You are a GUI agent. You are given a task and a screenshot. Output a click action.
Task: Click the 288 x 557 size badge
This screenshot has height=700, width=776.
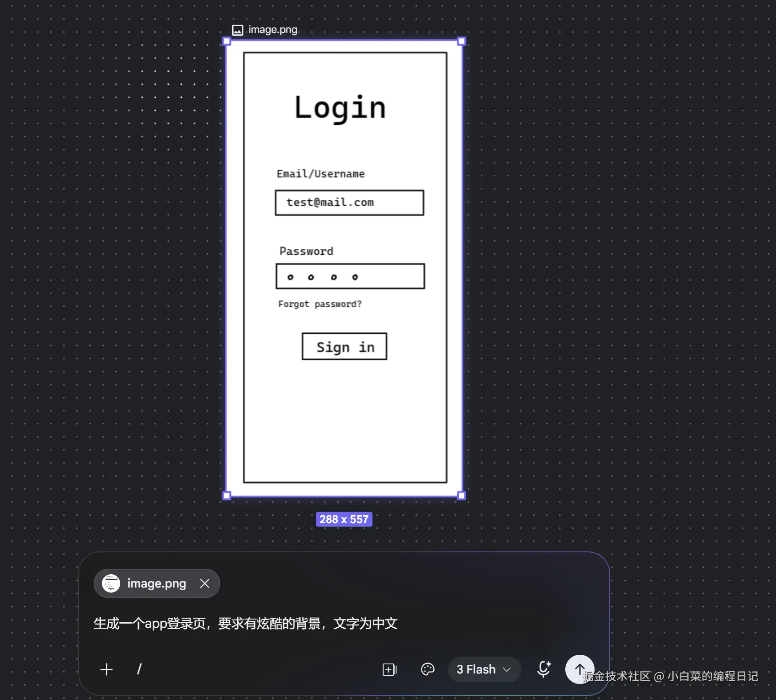[344, 519]
